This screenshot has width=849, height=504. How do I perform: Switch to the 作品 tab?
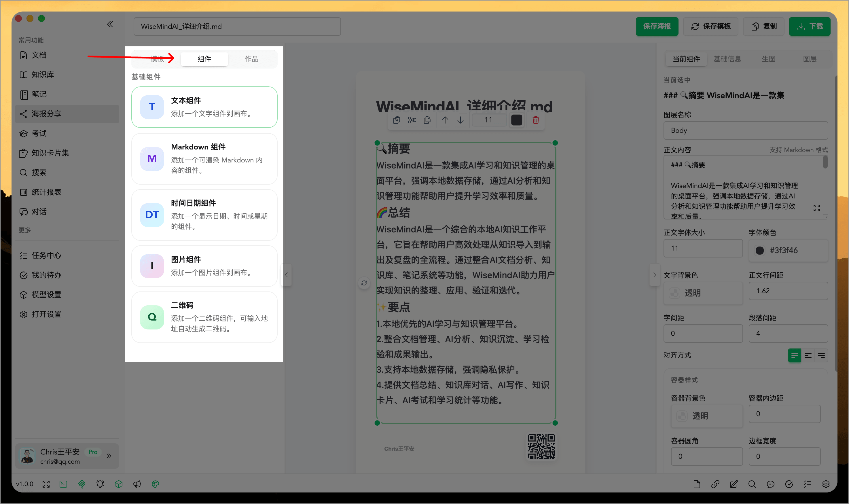(x=252, y=59)
